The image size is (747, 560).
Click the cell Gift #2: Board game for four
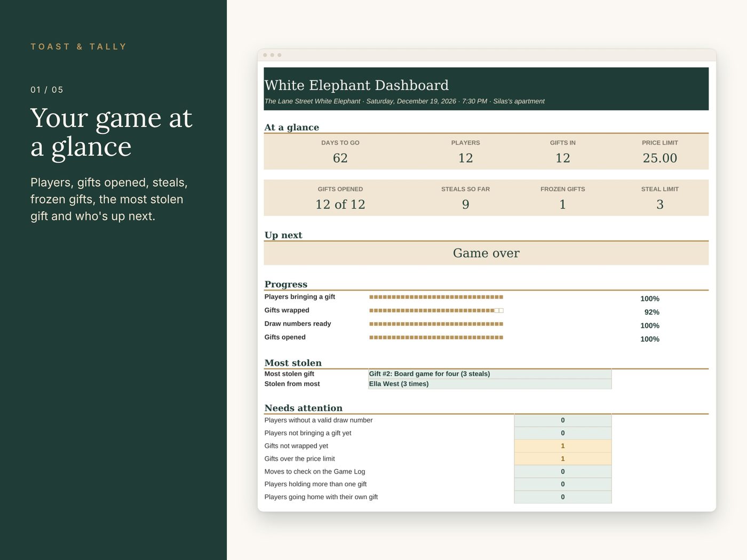(x=490, y=374)
